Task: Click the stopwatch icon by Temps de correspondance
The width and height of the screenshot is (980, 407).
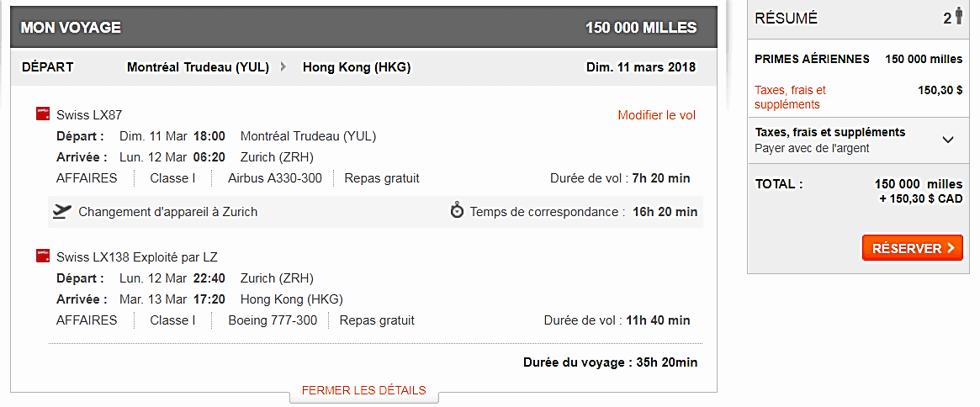Action: [x=457, y=211]
